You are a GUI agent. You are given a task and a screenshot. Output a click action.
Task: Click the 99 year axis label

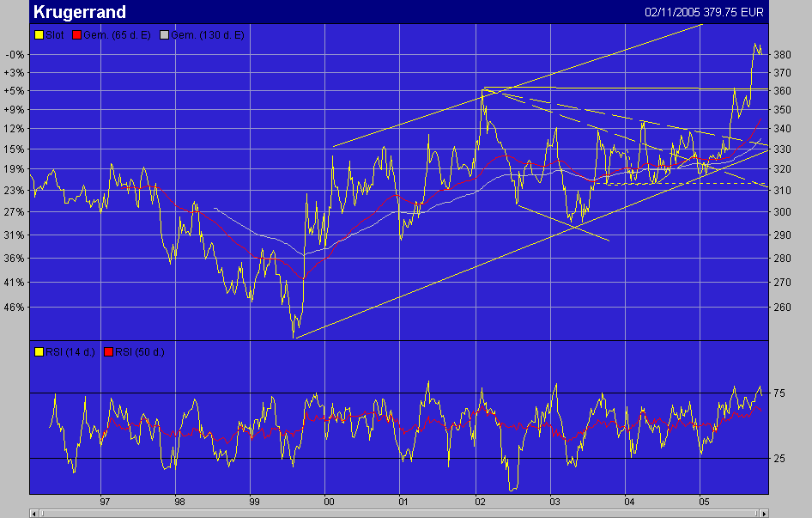tap(254, 502)
